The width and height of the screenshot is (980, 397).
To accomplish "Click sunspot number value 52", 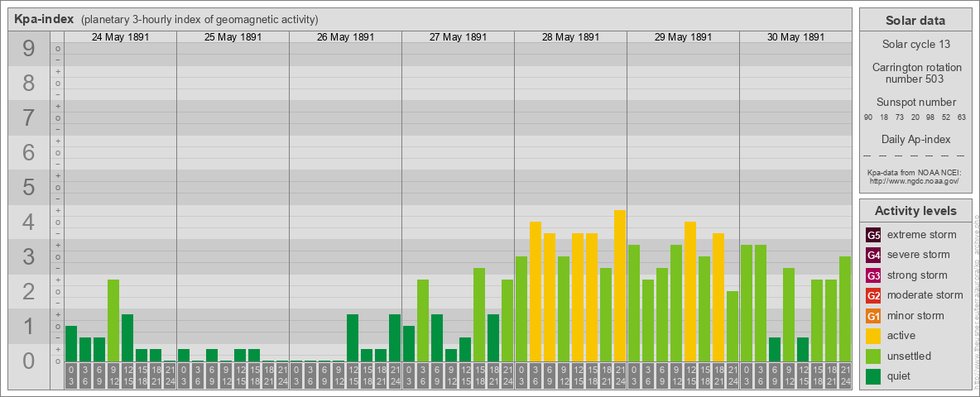I will tap(946, 117).
